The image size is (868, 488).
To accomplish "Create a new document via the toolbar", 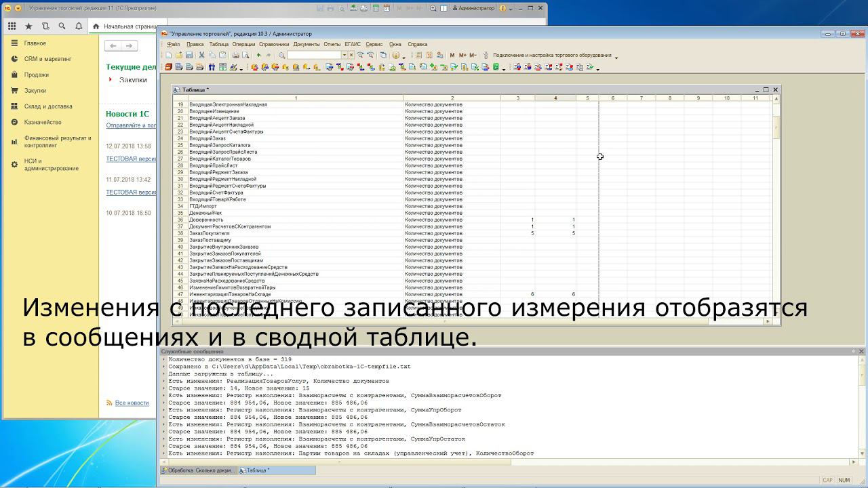I will tap(169, 55).
